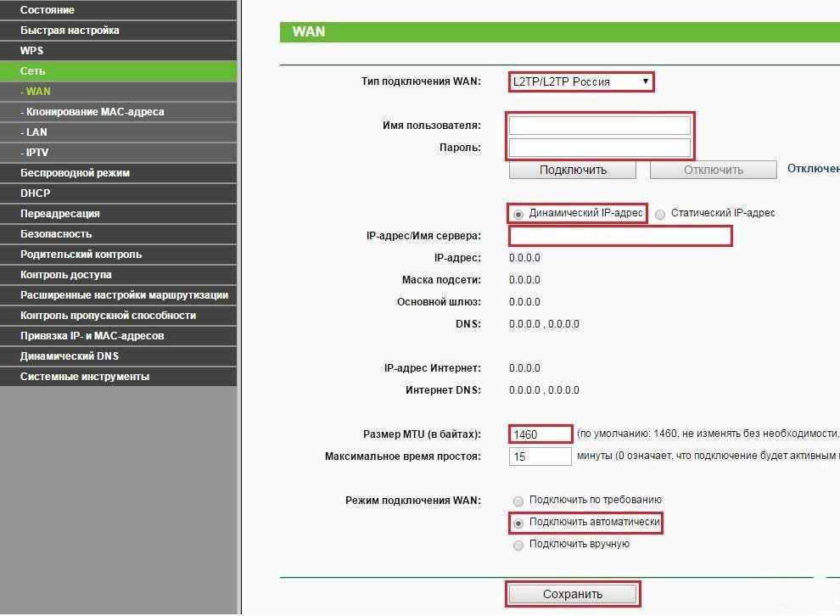Click the Имя пользователя input field

point(600,126)
